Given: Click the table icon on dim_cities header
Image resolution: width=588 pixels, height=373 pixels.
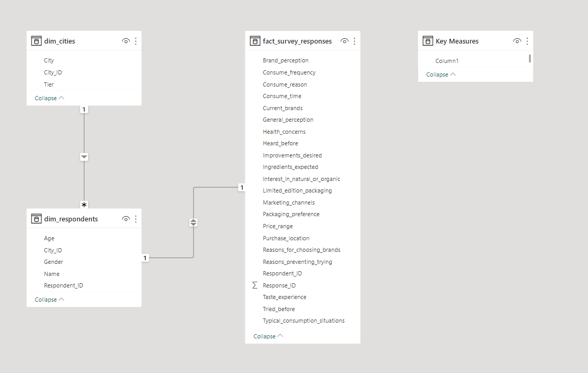Looking at the screenshot, I should pyautogui.click(x=36, y=40).
